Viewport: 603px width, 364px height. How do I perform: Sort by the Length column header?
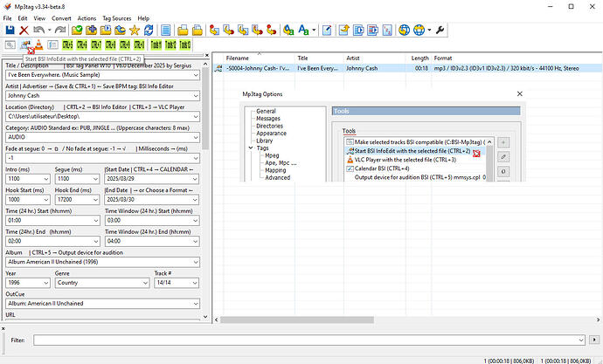point(419,58)
